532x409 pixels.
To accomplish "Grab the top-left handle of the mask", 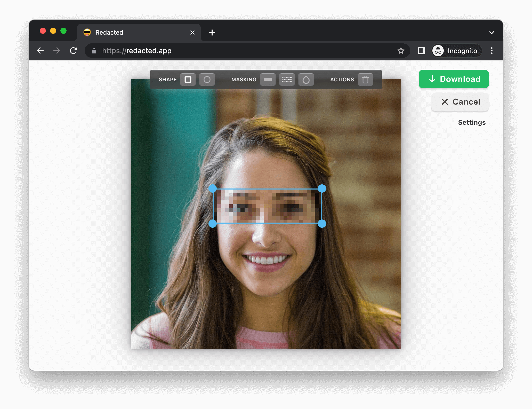I will coord(213,188).
